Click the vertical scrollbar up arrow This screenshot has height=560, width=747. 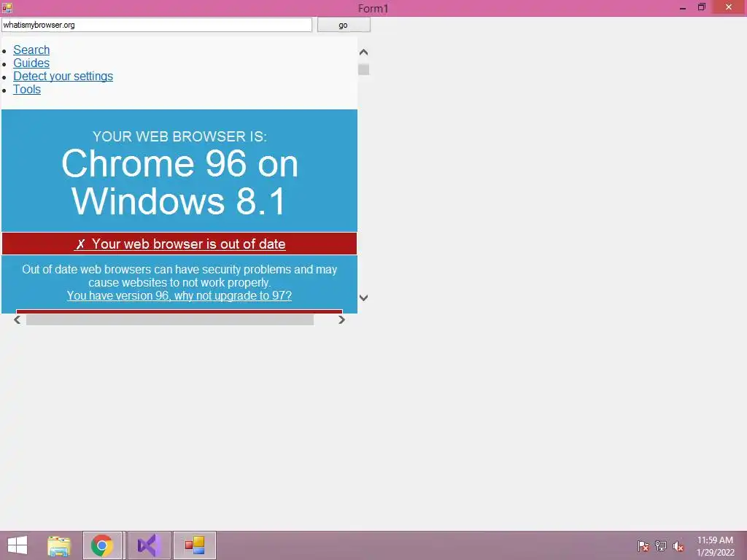[x=363, y=52]
